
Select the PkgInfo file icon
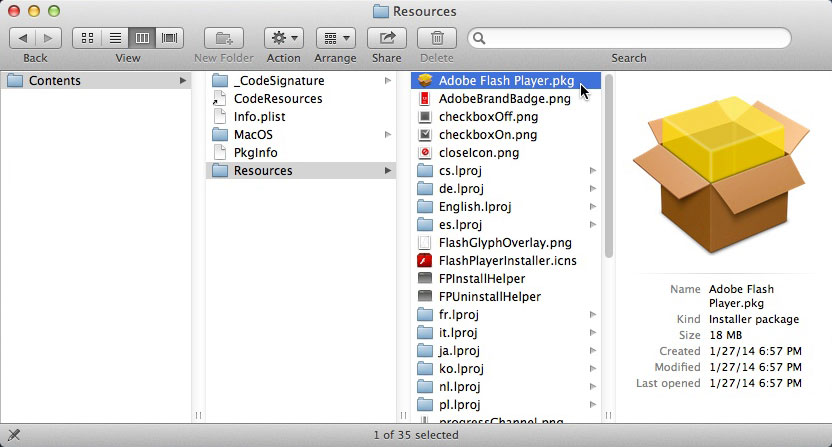pyautogui.click(x=220, y=153)
